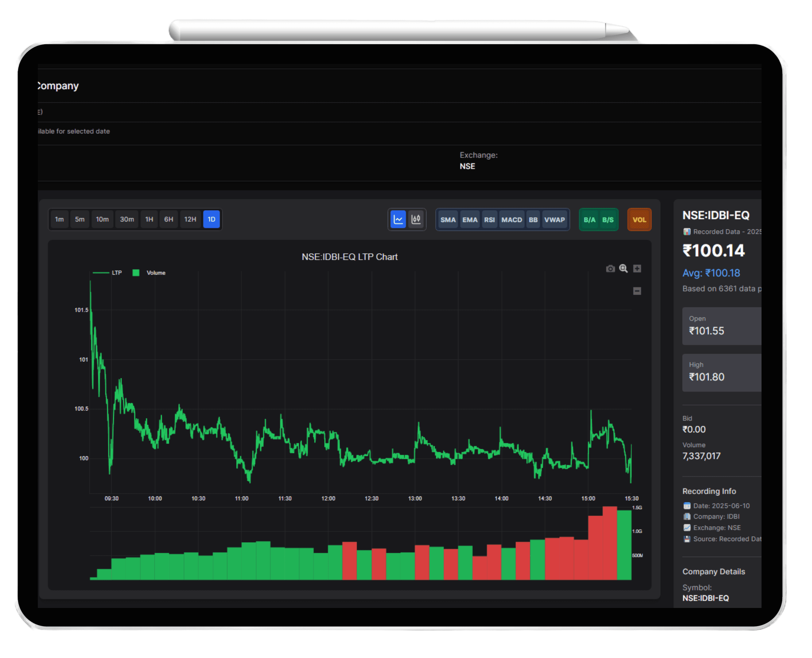The height and width of the screenshot is (658, 812).
Task: Click the Avg ₹100.18 link
Action: point(712,273)
